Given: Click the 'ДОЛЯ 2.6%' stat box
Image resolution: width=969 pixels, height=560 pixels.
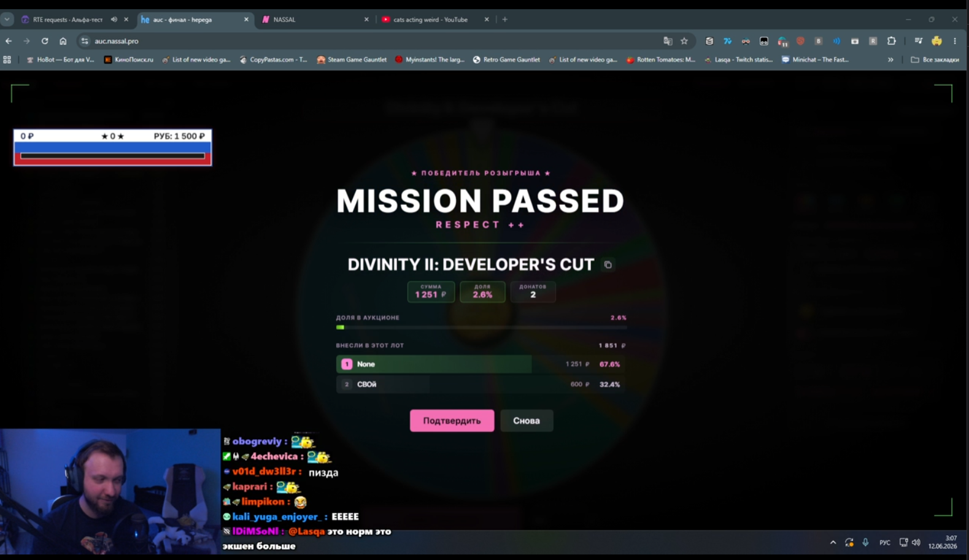Looking at the screenshot, I should [482, 292].
